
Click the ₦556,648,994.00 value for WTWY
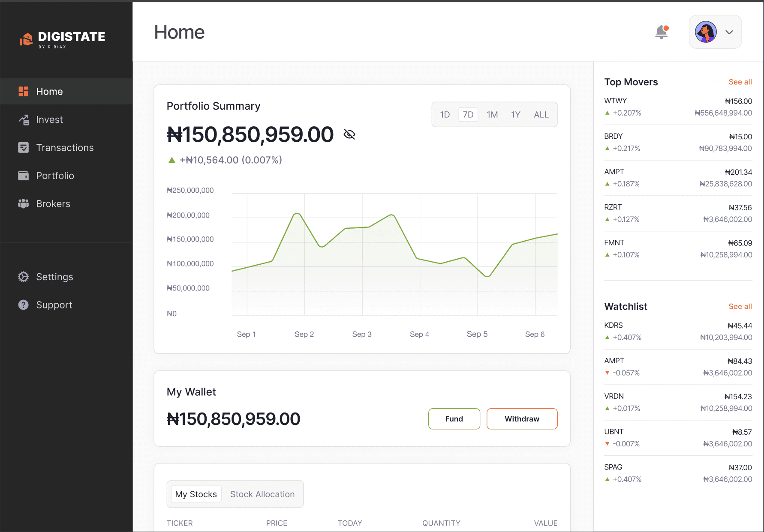723,113
